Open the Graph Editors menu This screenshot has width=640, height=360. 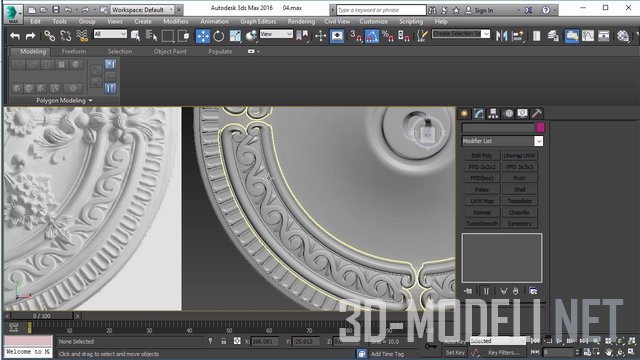tap(258, 22)
